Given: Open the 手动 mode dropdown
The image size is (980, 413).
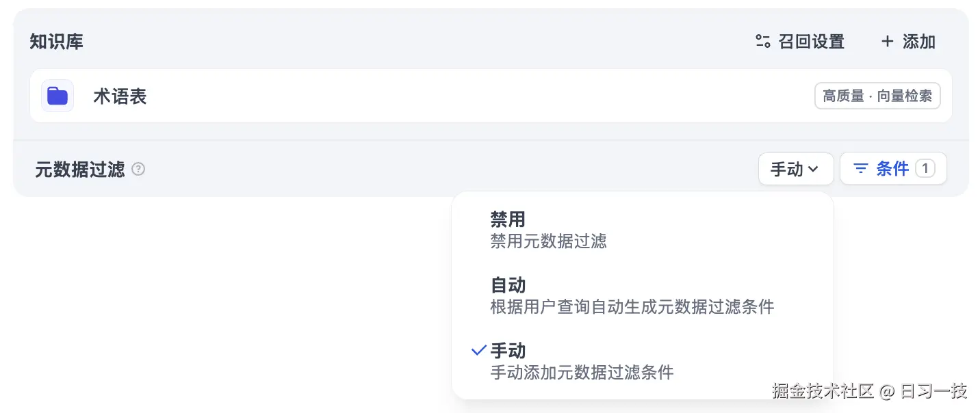Looking at the screenshot, I should coord(796,169).
